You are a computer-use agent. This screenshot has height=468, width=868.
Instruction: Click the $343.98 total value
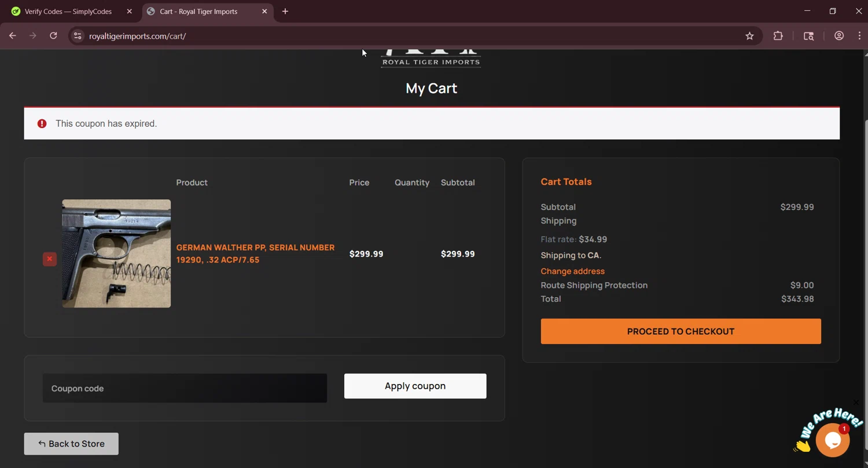(x=797, y=299)
